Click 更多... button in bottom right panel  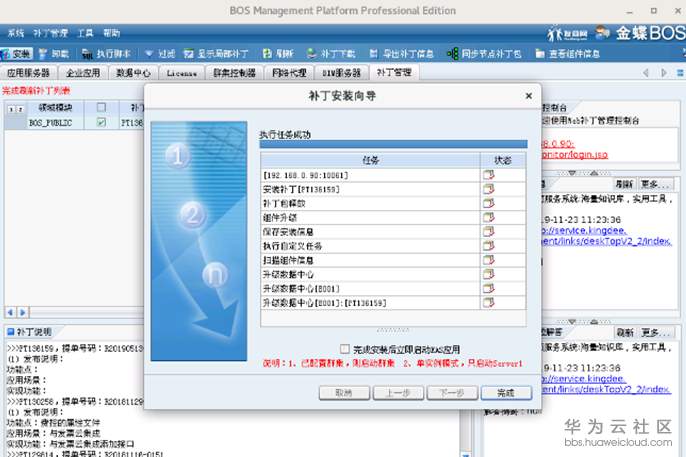click(x=655, y=333)
